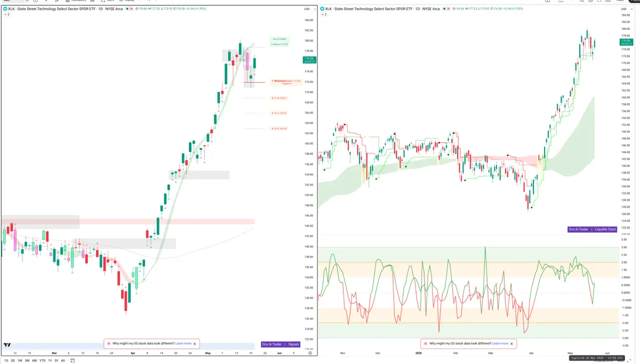Image resolution: width=640 pixels, height=364 pixels.
Task: Click the T1 target label on left chart
Action: pos(279,98)
